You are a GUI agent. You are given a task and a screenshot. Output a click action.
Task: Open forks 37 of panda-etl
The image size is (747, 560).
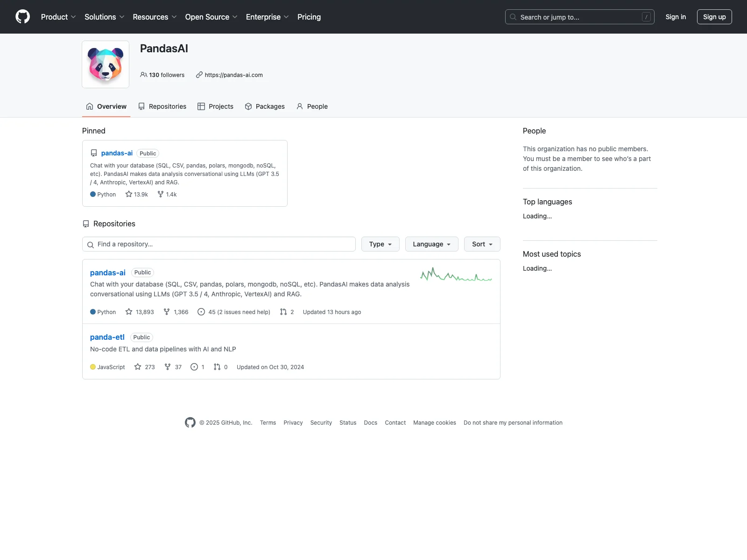[x=173, y=367]
